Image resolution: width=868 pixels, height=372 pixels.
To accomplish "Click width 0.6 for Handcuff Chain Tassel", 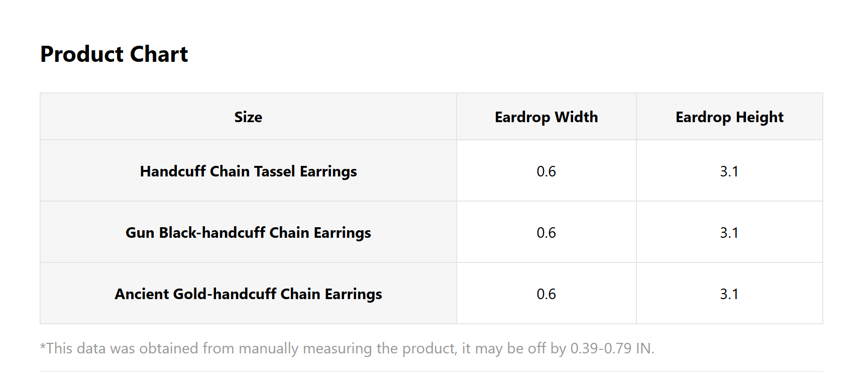I will pyautogui.click(x=546, y=171).
